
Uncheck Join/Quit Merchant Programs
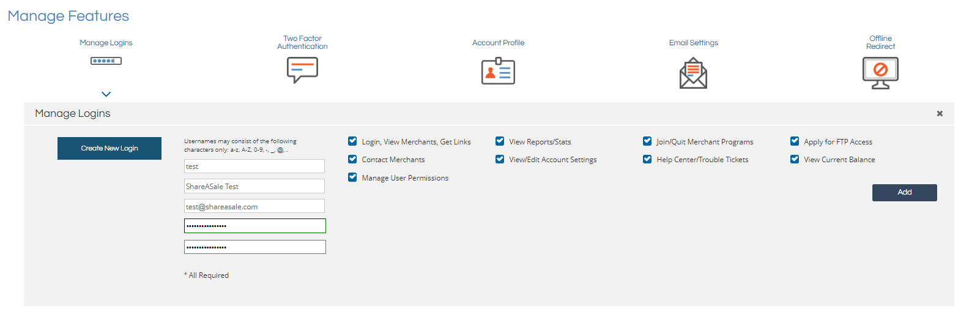click(x=647, y=141)
